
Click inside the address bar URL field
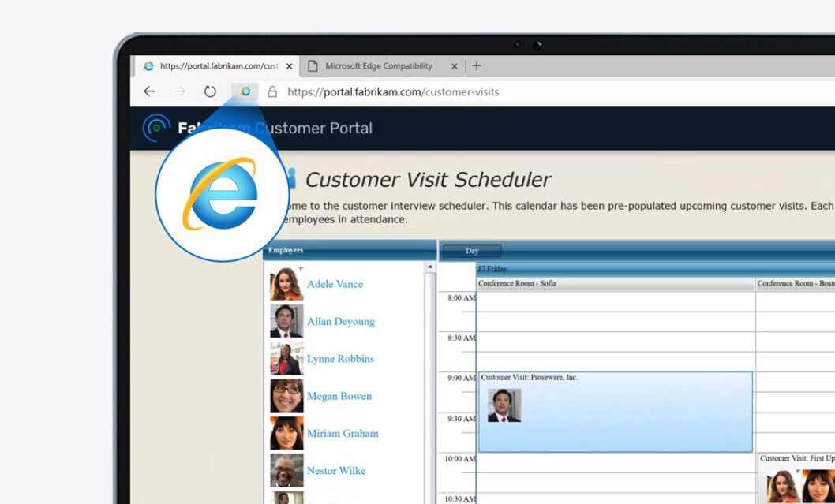[x=395, y=91]
